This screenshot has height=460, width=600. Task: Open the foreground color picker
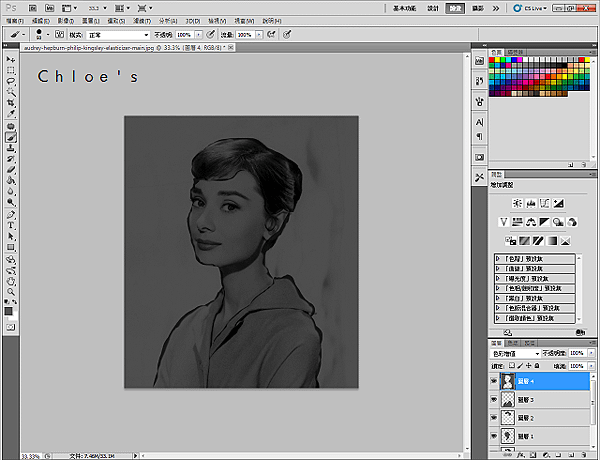coord(8,311)
